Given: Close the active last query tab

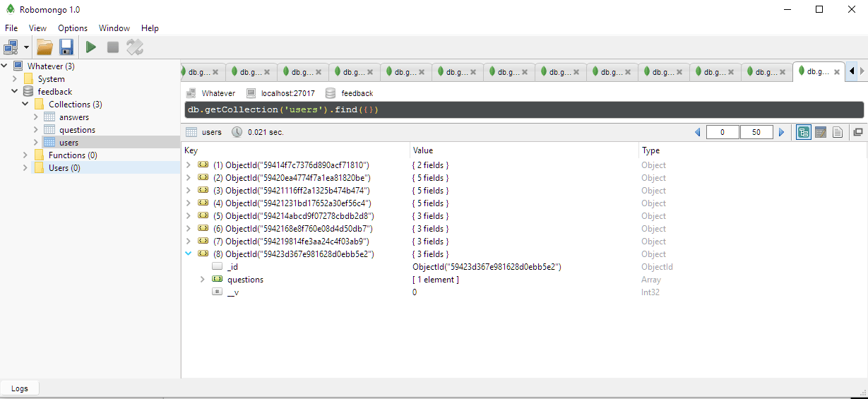Looking at the screenshot, I should click(837, 72).
